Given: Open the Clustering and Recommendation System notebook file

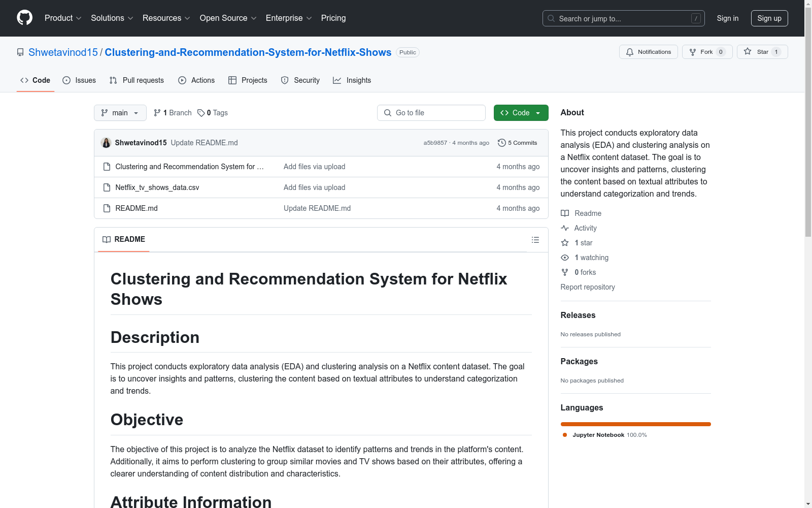Looking at the screenshot, I should pos(190,167).
